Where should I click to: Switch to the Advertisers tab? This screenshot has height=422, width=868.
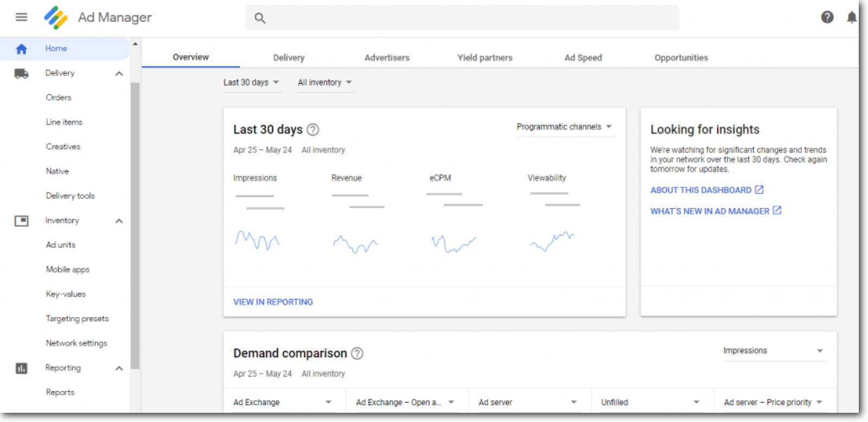(x=387, y=58)
